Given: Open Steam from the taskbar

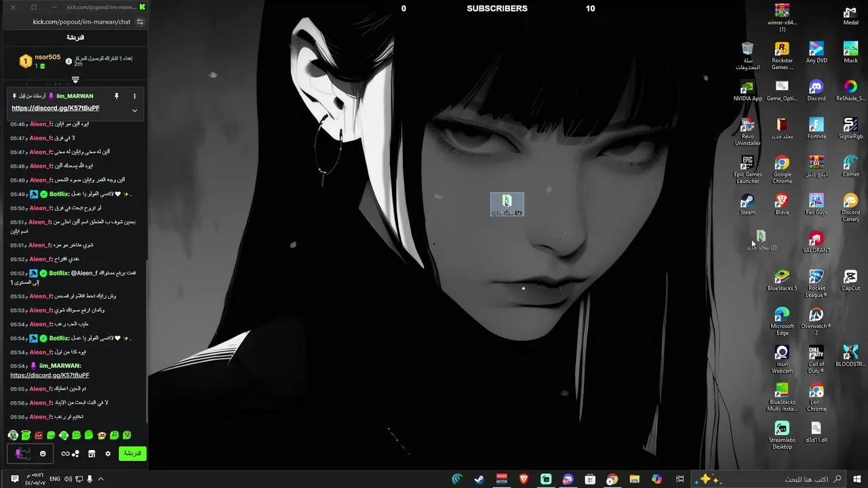Looking at the screenshot, I should [x=479, y=479].
